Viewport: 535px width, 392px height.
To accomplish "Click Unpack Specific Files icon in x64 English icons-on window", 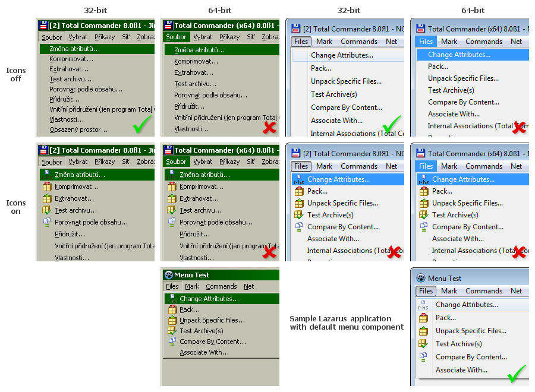I will [x=424, y=204].
